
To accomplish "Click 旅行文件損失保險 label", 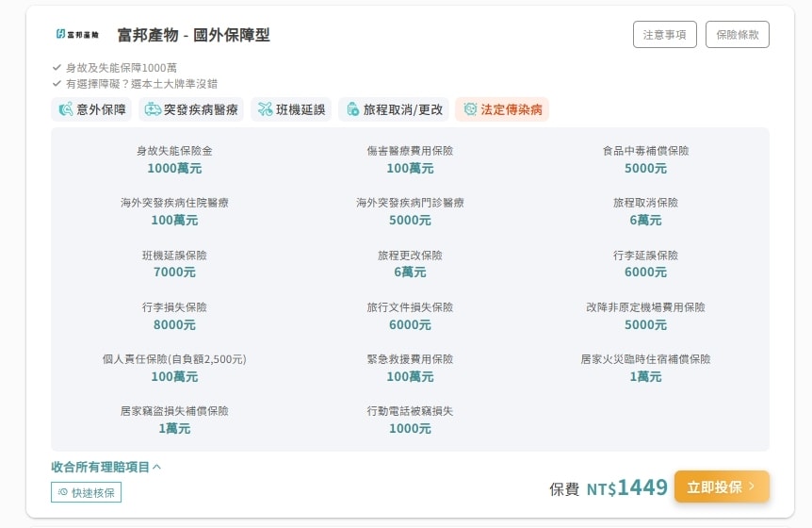I will pos(410,307).
